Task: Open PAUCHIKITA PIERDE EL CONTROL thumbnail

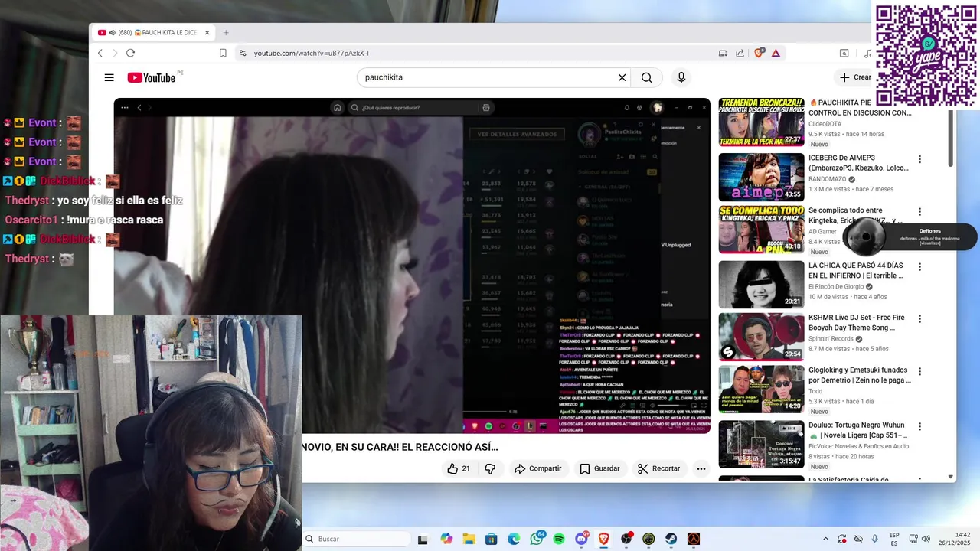Action: tap(761, 122)
